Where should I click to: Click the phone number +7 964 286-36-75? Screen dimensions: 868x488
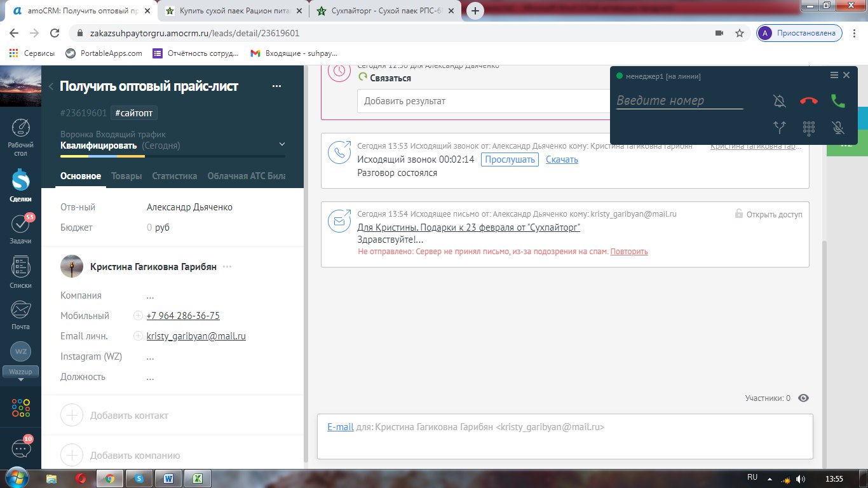183,316
